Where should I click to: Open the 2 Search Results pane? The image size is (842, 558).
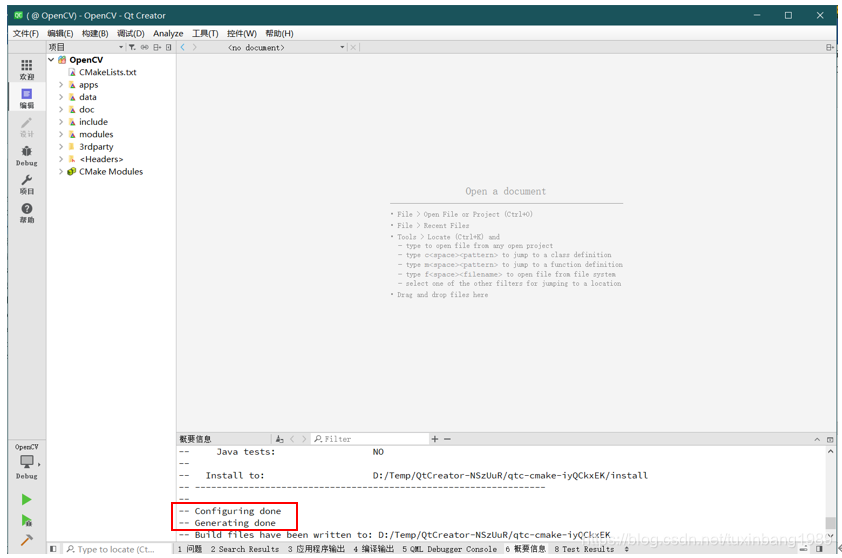[245, 549]
